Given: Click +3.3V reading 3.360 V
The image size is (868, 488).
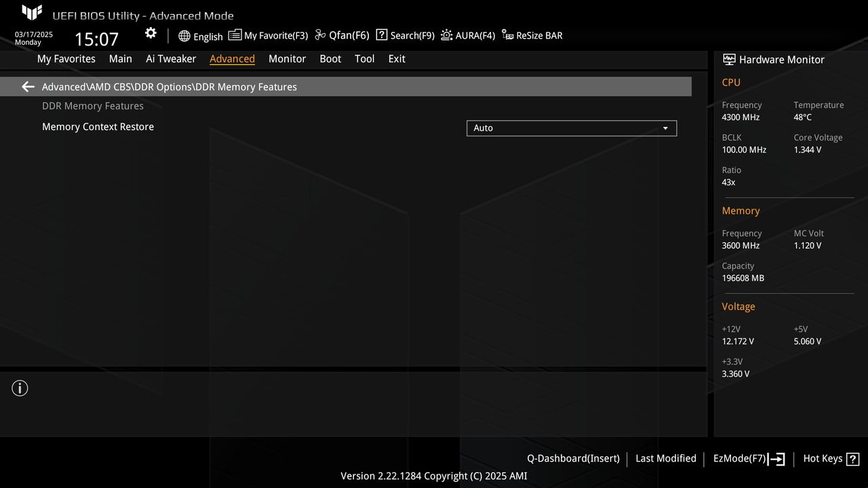Looking at the screenshot, I should [736, 373].
